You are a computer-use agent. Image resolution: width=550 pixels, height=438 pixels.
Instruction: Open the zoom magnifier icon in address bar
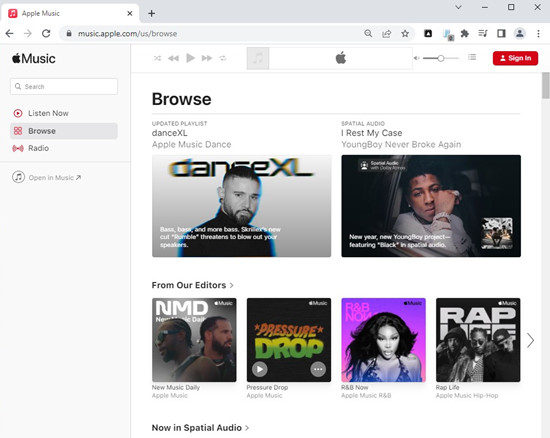pyautogui.click(x=368, y=34)
